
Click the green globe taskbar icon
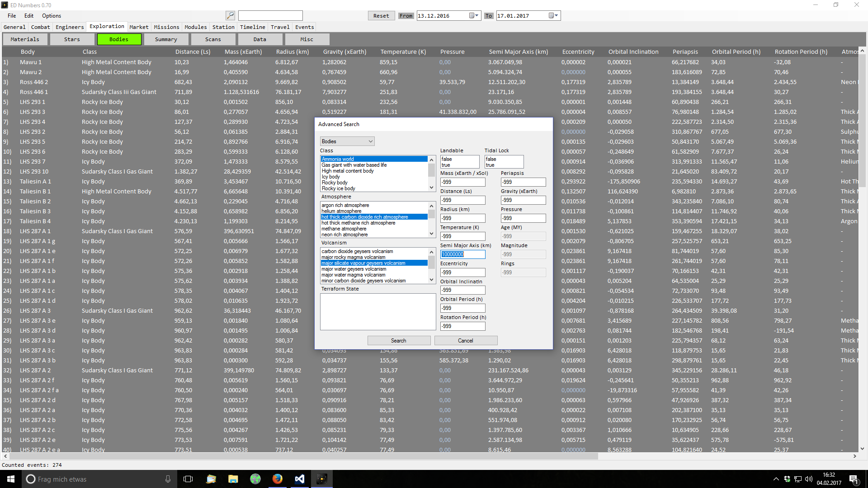pos(255,479)
